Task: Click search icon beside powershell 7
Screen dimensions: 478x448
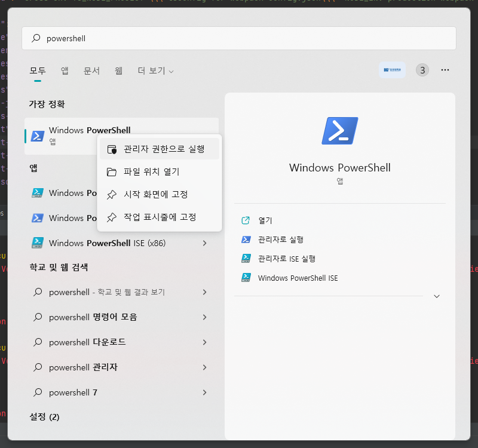Action: 38,392
